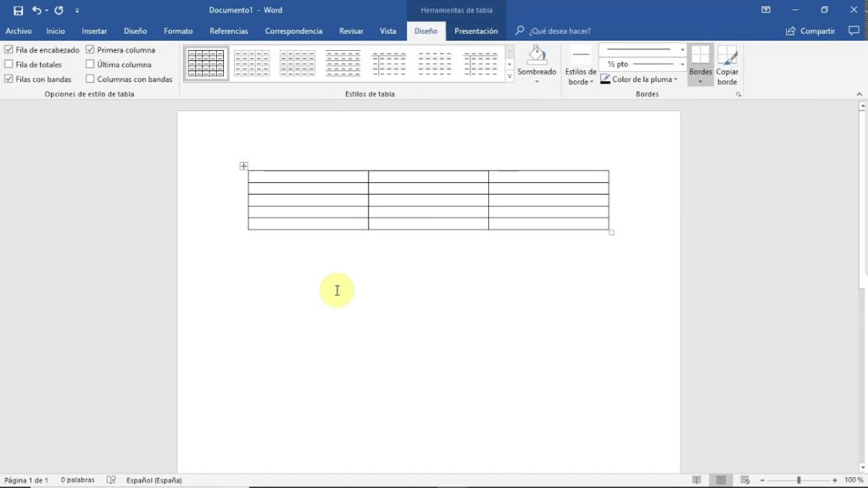
Task: Open Estilos de borde gallery
Action: [581, 66]
